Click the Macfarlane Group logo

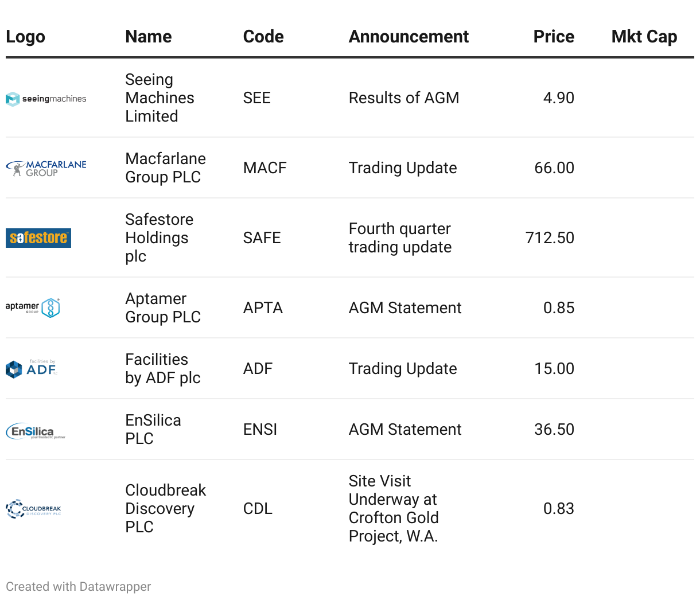point(46,168)
